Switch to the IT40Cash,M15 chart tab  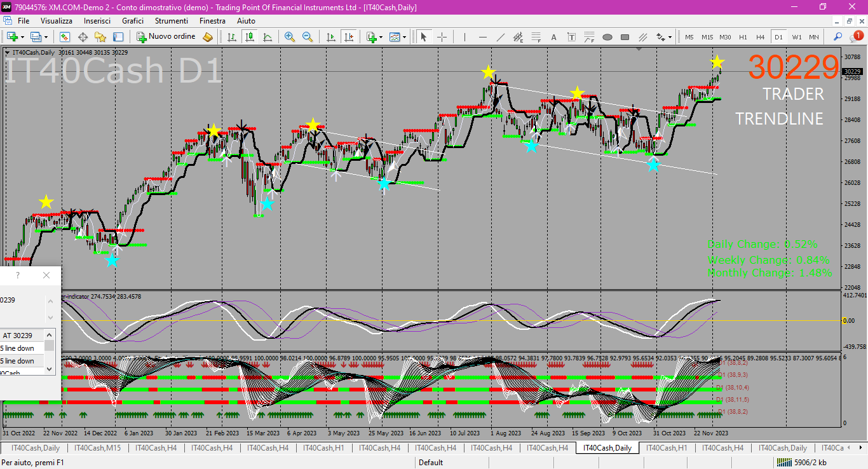(x=97, y=448)
